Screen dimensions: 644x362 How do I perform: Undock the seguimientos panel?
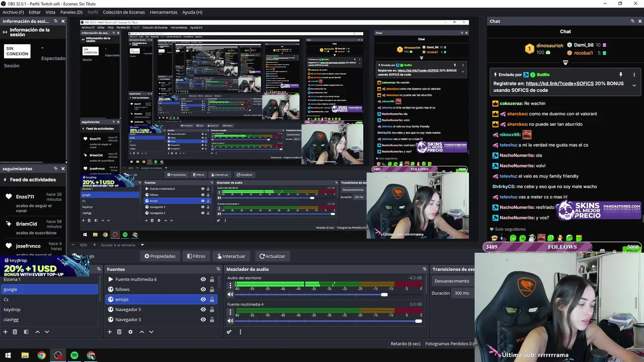point(55,168)
